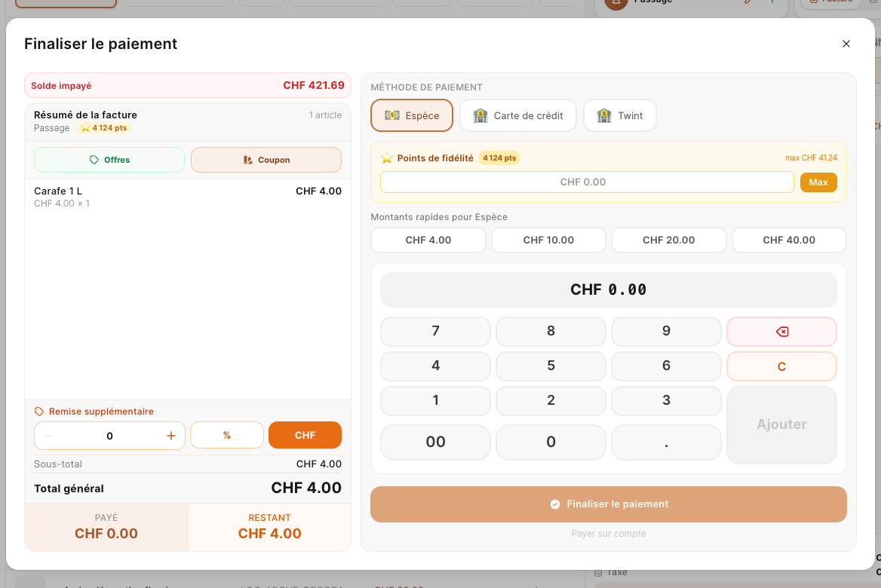Open the Coupon button
Image resolution: width=881 pixels, height=588 pixels.
266,160
